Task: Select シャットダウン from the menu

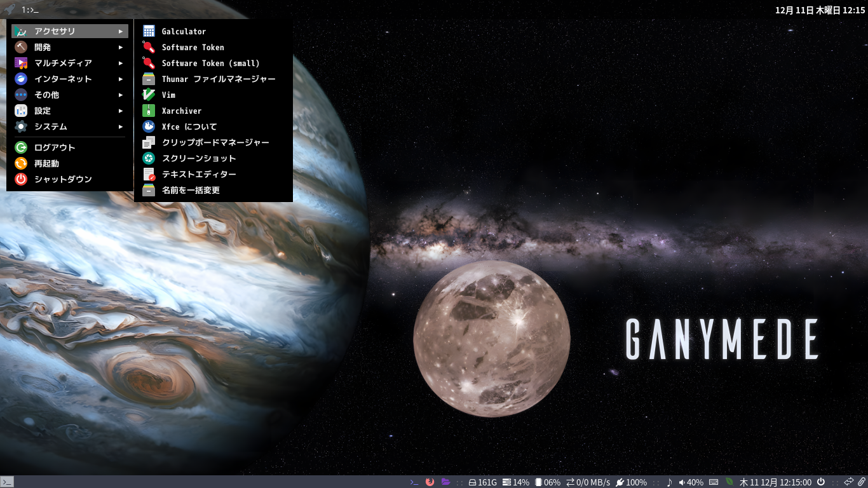Action: [70, 179]
